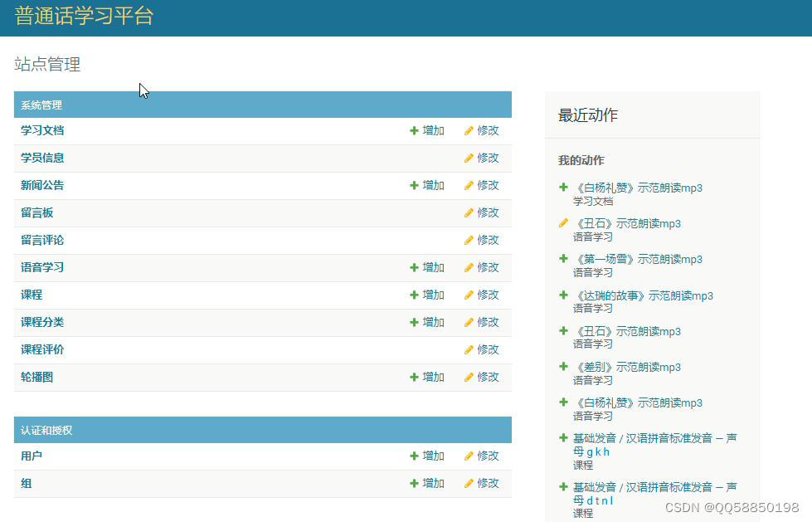Viewport: 812px width, 522px height.
Task: Click the 普通话学习平台 site header
Action: [x=84, y=16]
